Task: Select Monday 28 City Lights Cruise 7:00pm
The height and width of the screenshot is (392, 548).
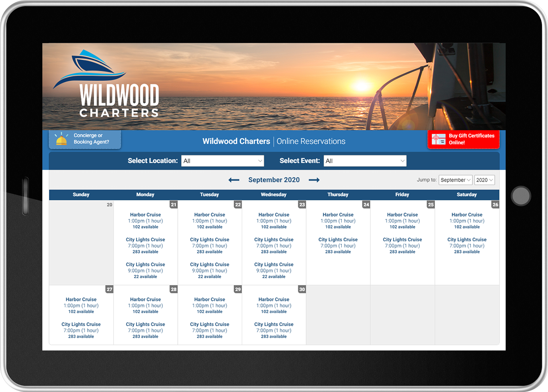Action: click(146, 330)
